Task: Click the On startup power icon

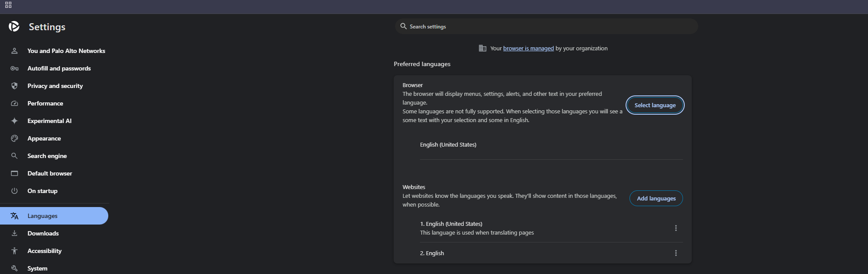Action: click(14, 191)
